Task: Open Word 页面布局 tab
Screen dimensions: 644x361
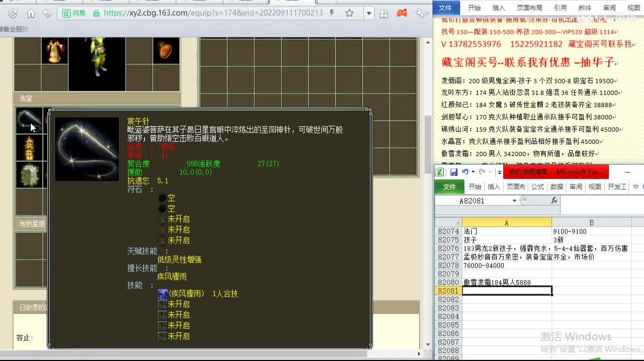Action: click(529, 8)
